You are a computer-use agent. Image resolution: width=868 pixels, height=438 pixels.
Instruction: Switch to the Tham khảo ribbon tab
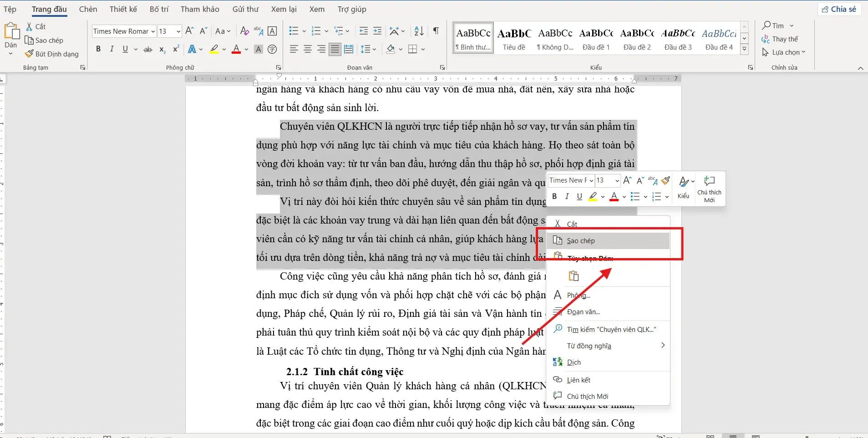click(200, 9)
